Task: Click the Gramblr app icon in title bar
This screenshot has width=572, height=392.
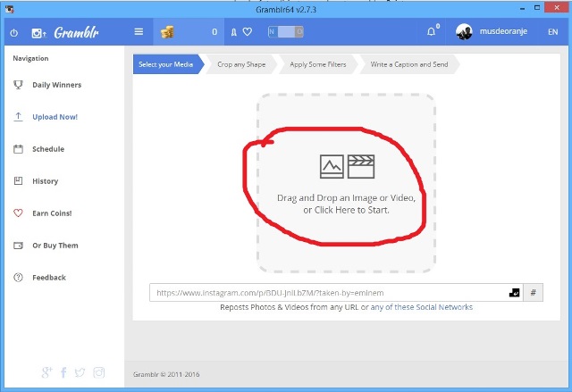Action: (10, 9)
